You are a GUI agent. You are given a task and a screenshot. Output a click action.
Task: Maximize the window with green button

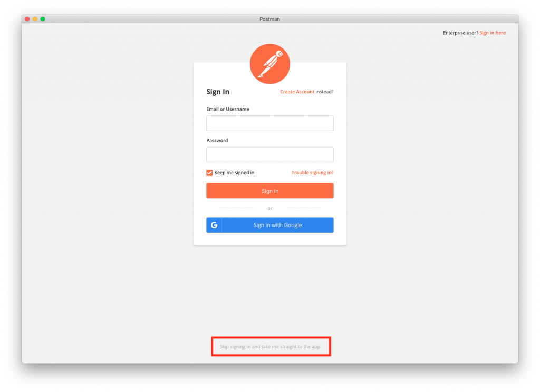(x=43, y=19)
